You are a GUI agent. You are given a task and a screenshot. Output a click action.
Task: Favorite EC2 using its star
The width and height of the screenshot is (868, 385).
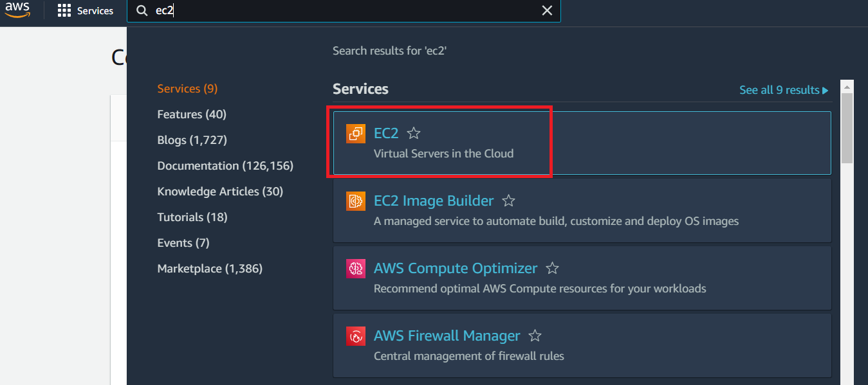click(414, 132)
